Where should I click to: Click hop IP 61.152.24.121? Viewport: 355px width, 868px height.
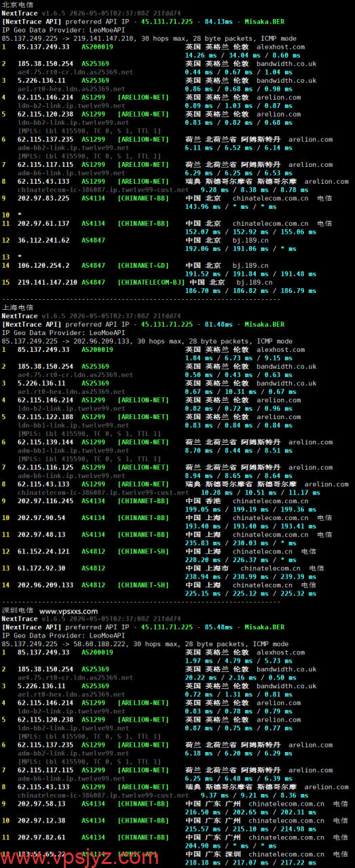(43, 551)
